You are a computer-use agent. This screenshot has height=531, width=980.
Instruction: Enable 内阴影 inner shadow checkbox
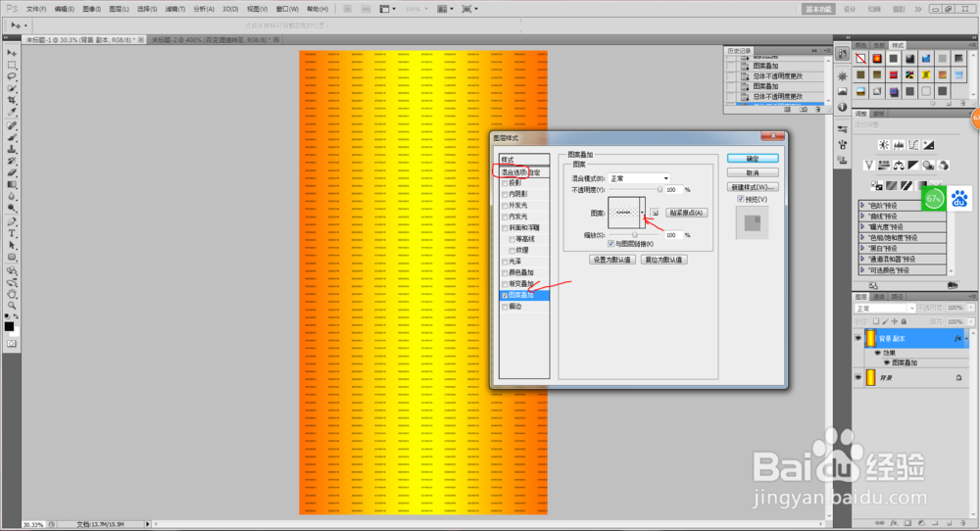coord(505,195)
